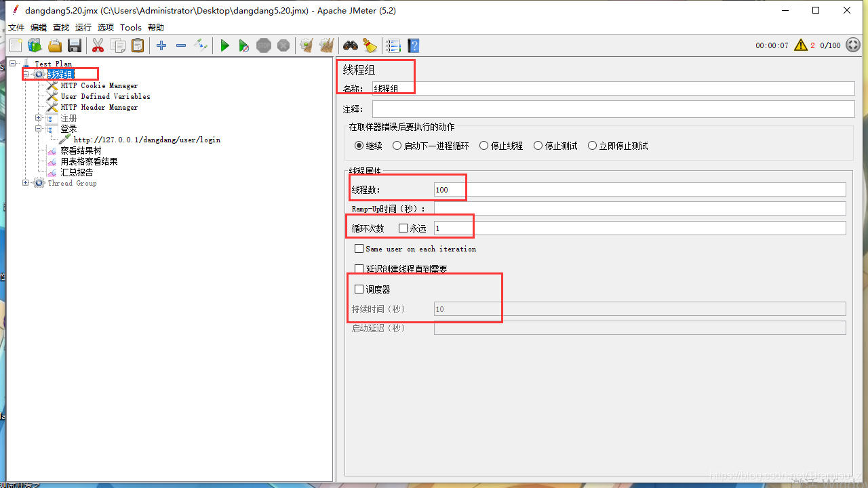This screenshot has height=488, width=868.
Task: Click the Cut scissors icon
Action: (x=98, y=45)
